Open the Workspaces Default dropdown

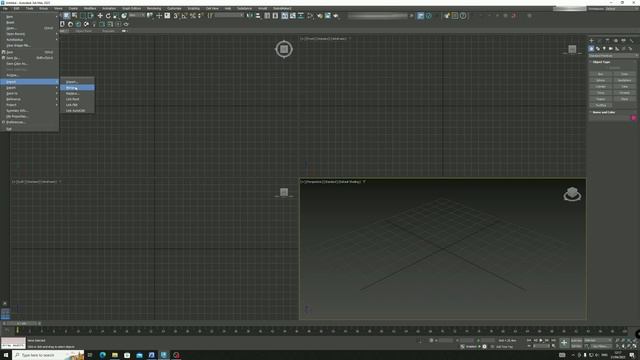(621, 9)
